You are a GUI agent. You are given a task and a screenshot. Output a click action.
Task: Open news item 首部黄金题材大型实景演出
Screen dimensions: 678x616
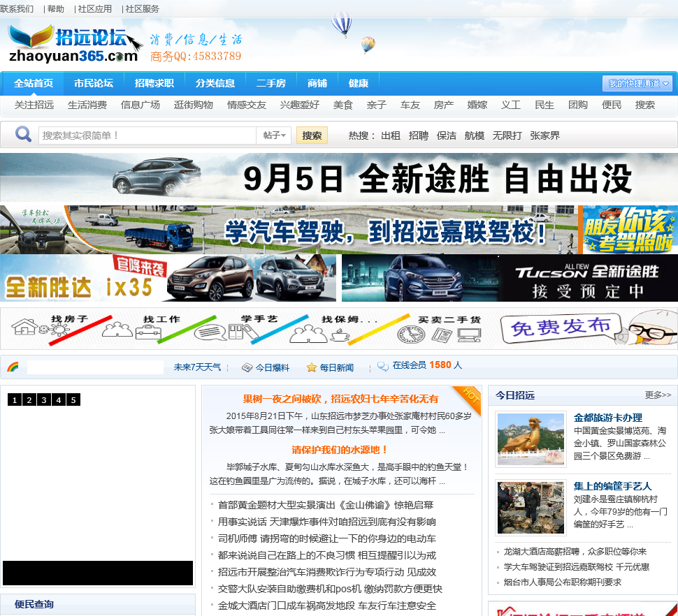tap(326, 505)
